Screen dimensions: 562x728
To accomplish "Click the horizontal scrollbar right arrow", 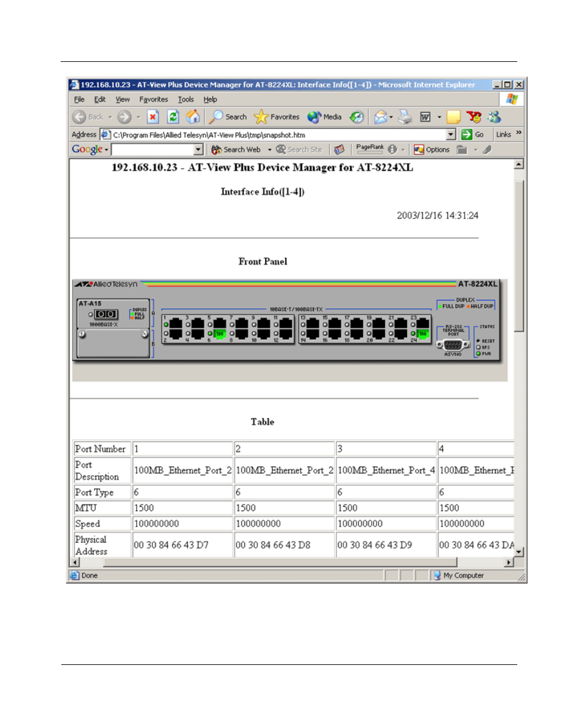I will 509,562.
